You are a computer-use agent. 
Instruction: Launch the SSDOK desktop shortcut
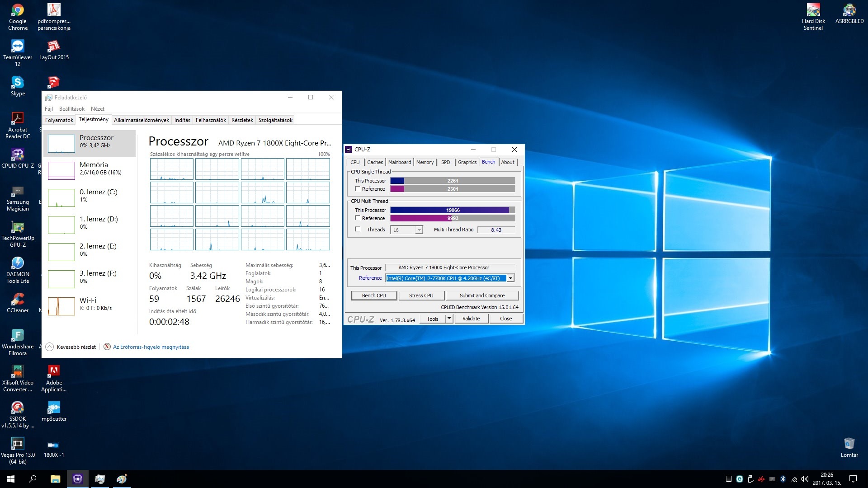[x=18, y=414]
